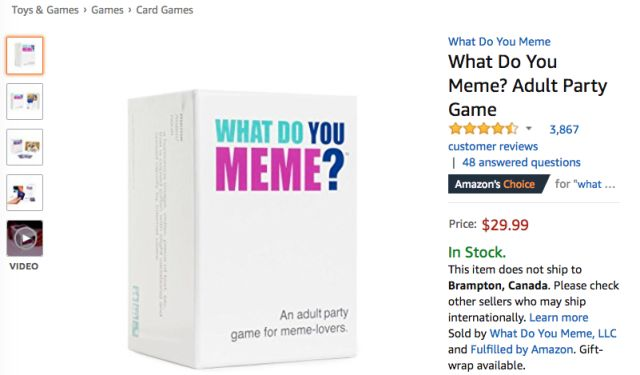Click the $29.99 price text

coord(505,225)
